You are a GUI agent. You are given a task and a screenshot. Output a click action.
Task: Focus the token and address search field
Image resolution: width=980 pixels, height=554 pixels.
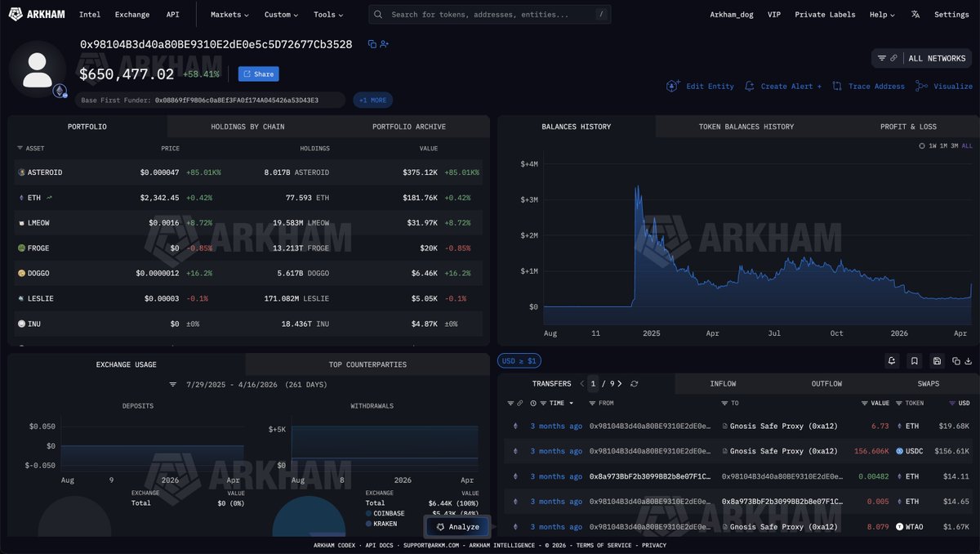pos(490,15)
